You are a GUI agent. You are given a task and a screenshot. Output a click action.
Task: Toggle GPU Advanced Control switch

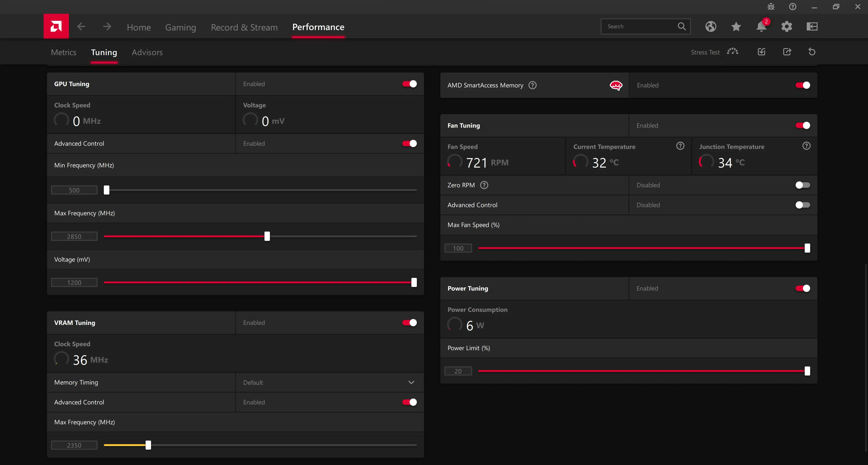[409, 143]
